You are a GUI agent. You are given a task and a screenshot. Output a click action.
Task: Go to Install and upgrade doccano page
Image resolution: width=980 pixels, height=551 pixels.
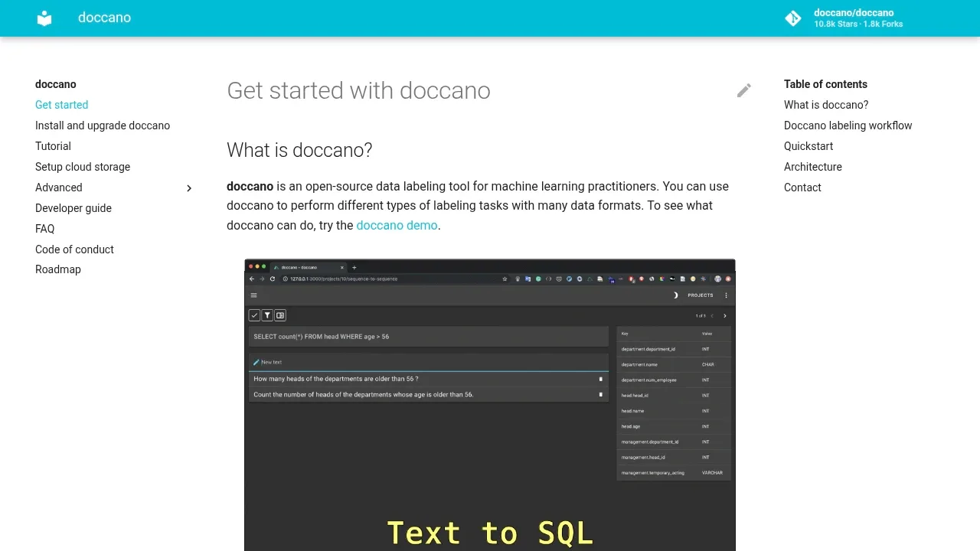103,126
